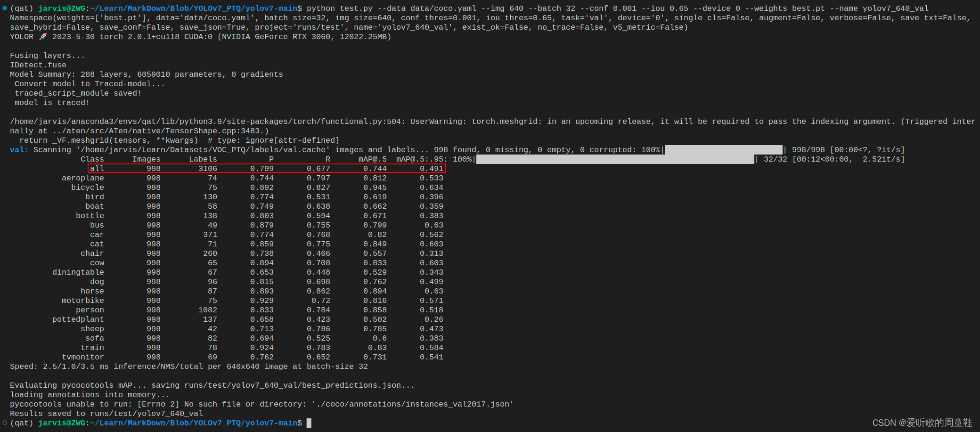Click 'Evaluating pycocotools mAP...' line
The width and height of the screenshot is (980, 432).
click(x=212, y=385)
